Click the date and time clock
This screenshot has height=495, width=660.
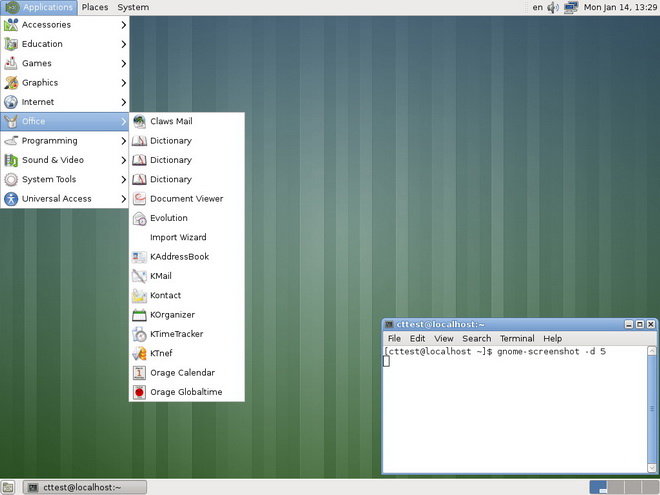coord(620,7)
